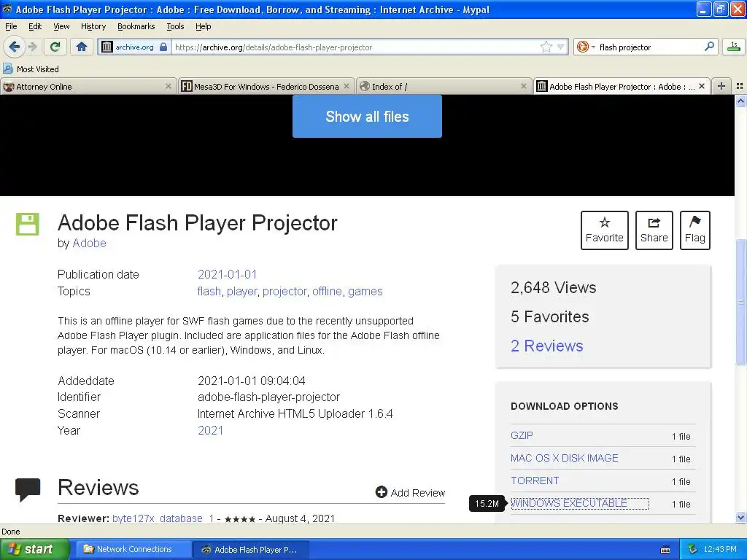Open the URL history dropdown arrow
This screenshot has height=560, width=747.
click(561, 47)
